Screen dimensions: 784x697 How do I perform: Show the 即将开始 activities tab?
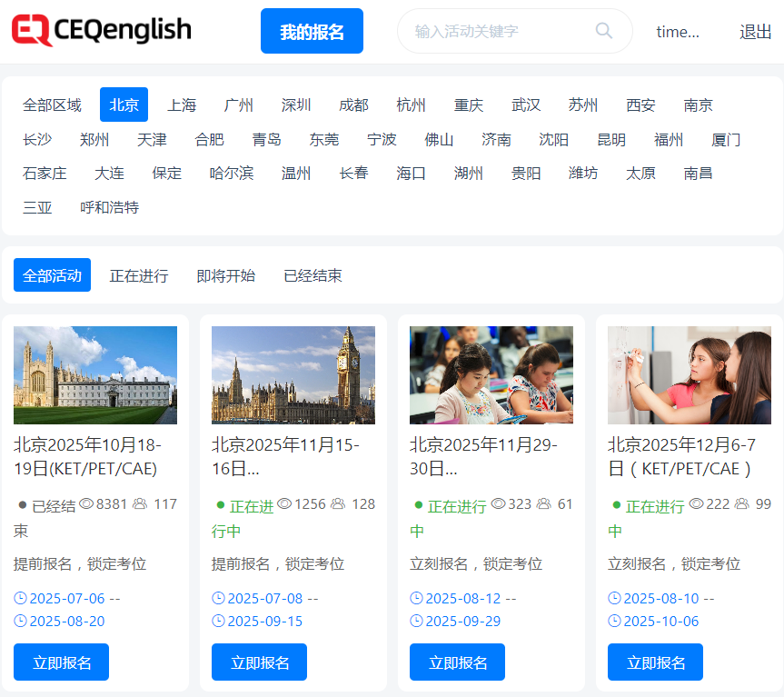tap(226, 275)
